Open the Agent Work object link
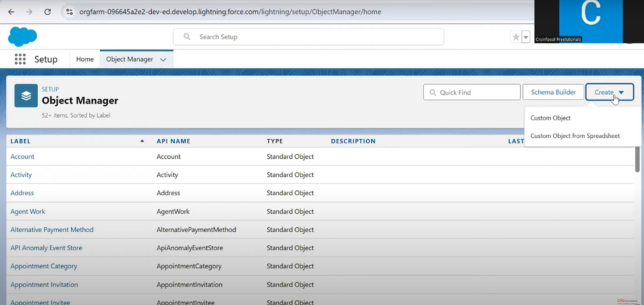The height and width of the screenshot is (305, 644). point(28,211)
